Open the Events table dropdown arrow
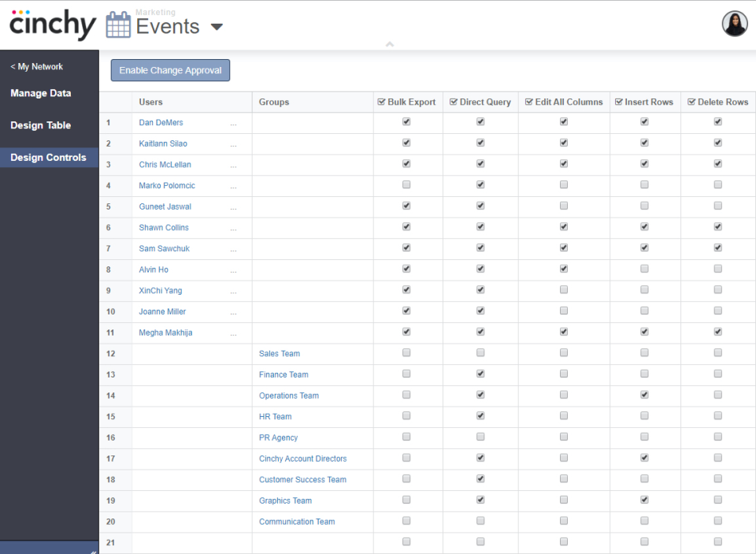Viewport: 756px width, 554px height. pyautogui.click(x=217, y=26)
